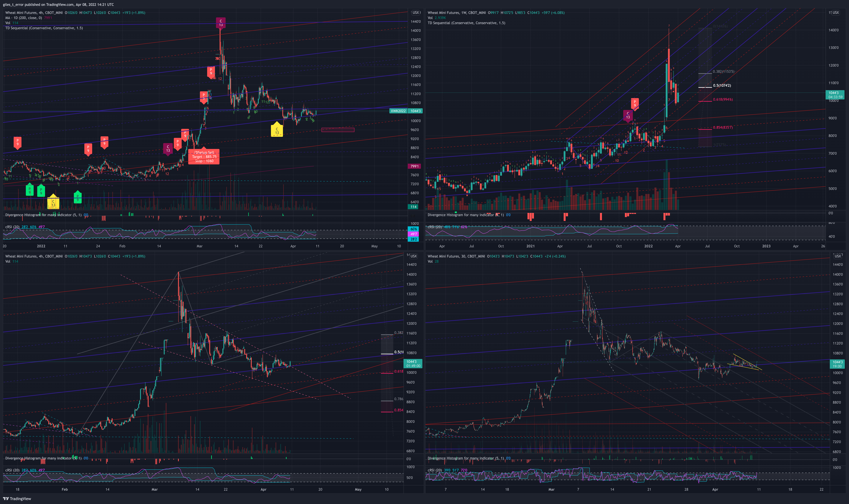This screenshot has width=849, height=504.
Task: Click 28'2 cRSI value on axis
Action: click(x=413, y=239)
